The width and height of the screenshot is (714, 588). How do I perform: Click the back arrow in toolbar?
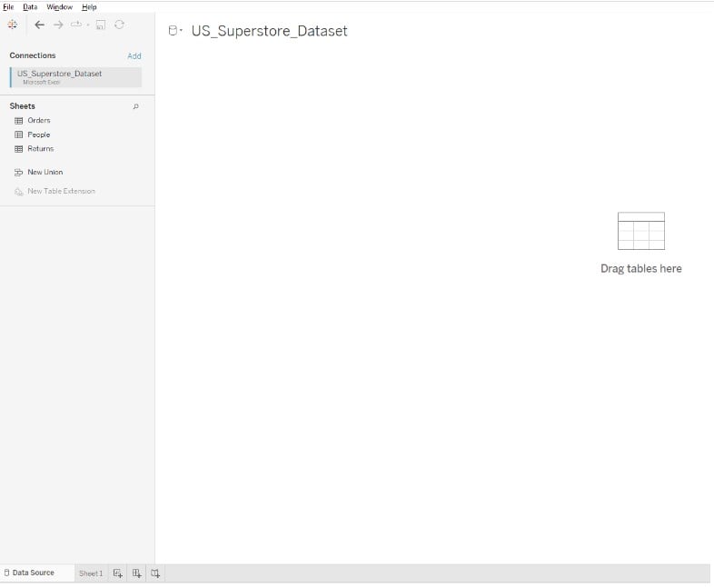pos(40,25)
